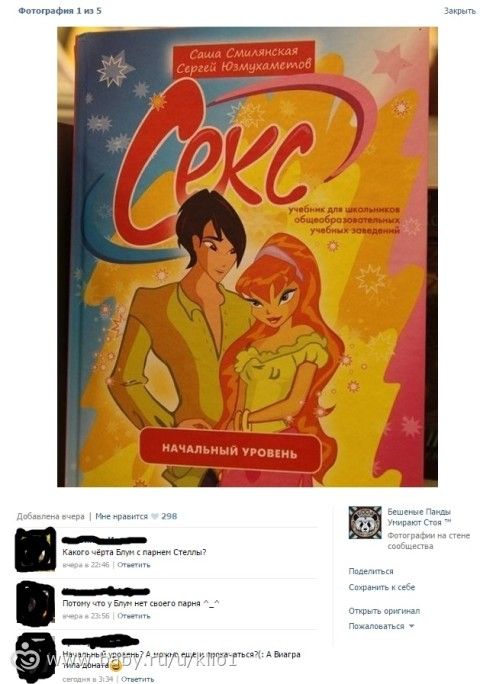Reply to the comment posted at 3:34
The image size is (480, 684).
coord(137,679)
